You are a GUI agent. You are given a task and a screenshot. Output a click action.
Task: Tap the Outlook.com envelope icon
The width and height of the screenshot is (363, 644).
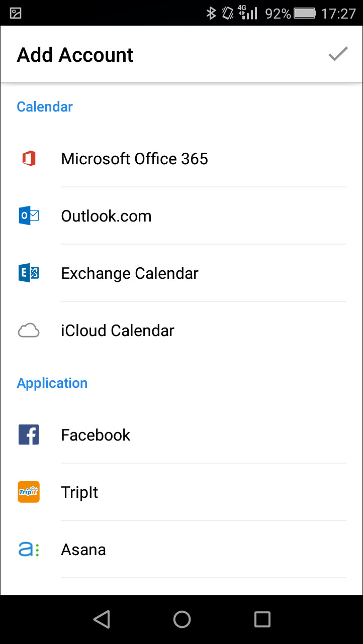click(x=29, y=216)
